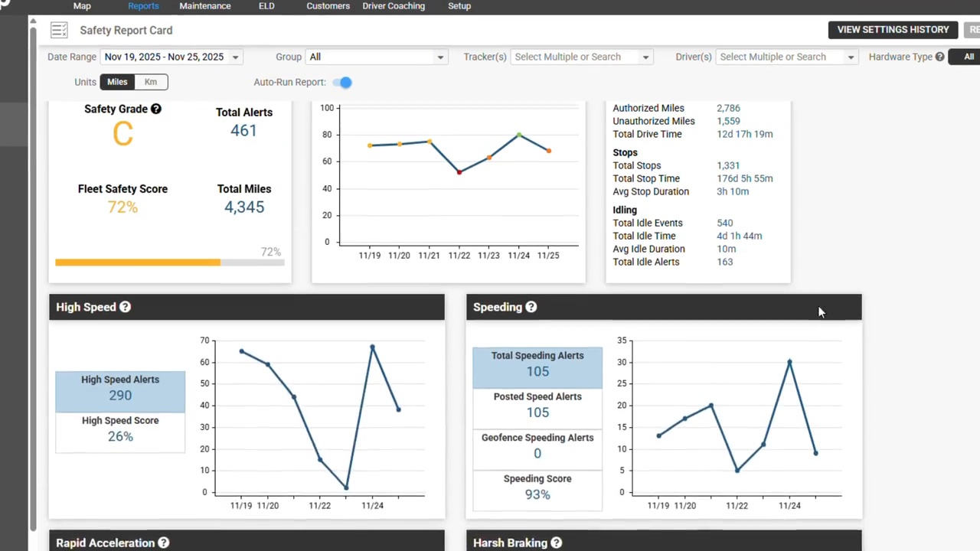Switch units to Km
This screenshot has width=980, height=551.
pyautogui.click(x=151, y=82)
